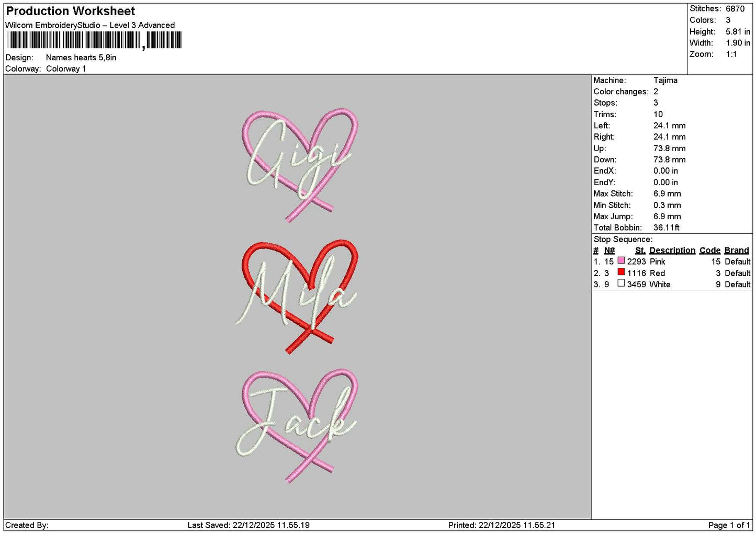Image resolution: width=756 pixels, height=534 pixels.
Task: Click the 'EndY:' label
Action: (x=605, y=183)
